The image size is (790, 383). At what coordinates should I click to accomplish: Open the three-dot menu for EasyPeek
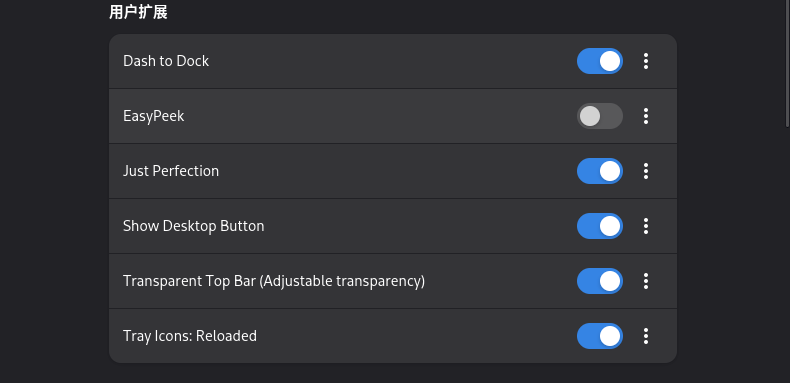(645, 116)
